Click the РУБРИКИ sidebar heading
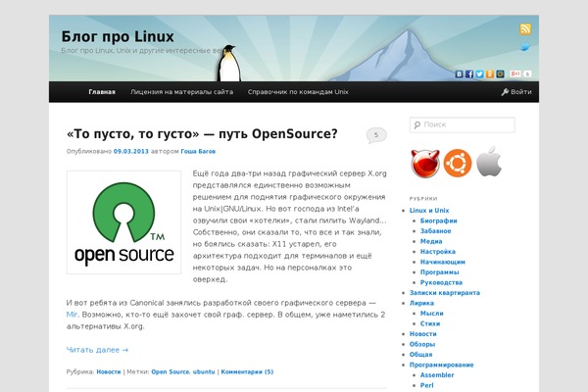 (423, 199)
